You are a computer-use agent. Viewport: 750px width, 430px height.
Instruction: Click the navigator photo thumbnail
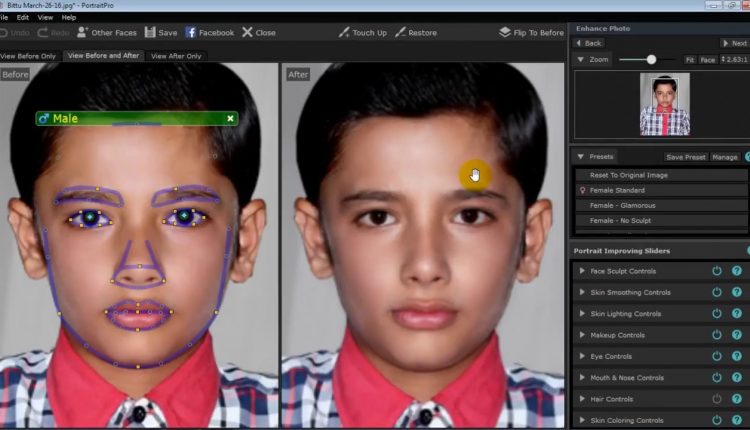coord(665,104)
